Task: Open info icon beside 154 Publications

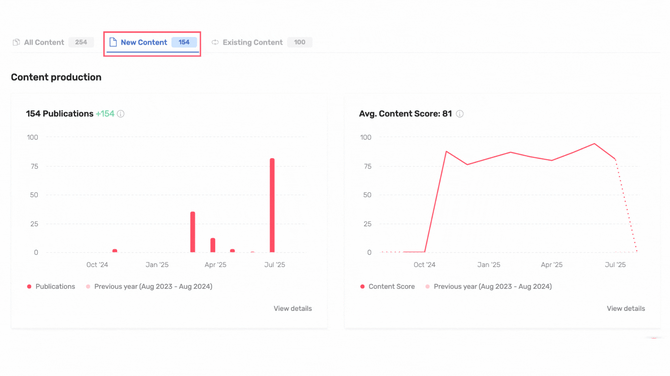Action: click(x=121, y=114)
